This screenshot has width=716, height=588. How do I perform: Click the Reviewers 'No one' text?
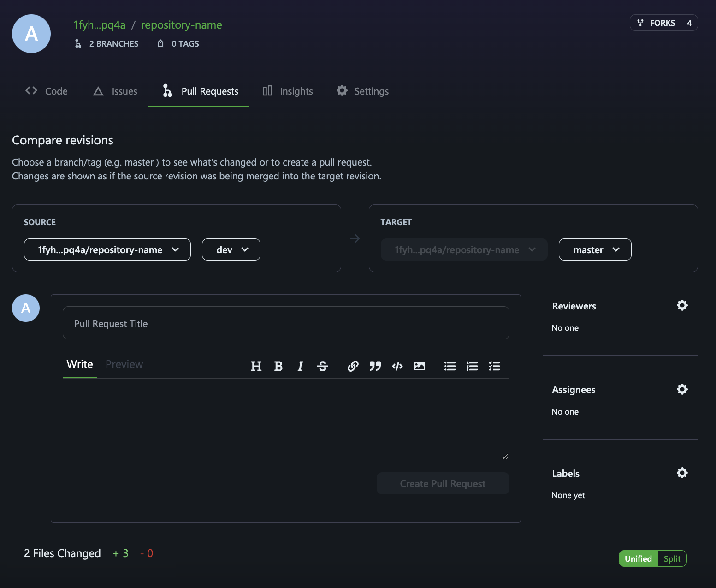(x=565, y=328)
